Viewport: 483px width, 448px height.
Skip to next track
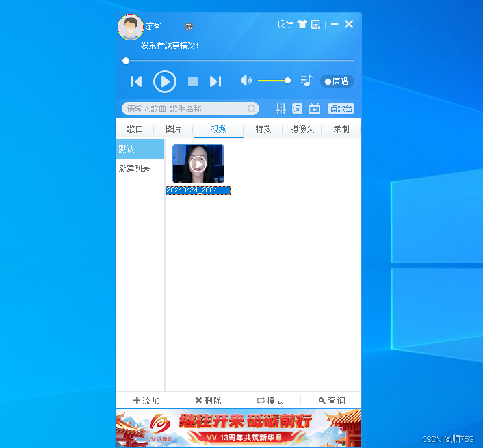[215, 82]
